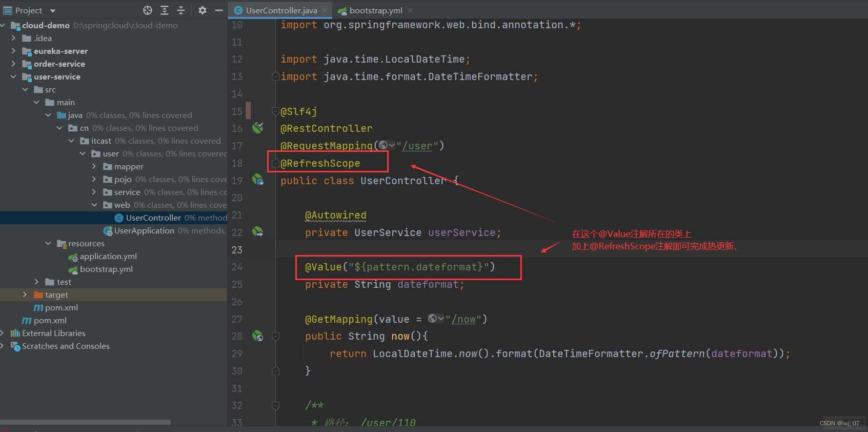
Task: Click the @Value annotation on line 24
Action: 324,267
